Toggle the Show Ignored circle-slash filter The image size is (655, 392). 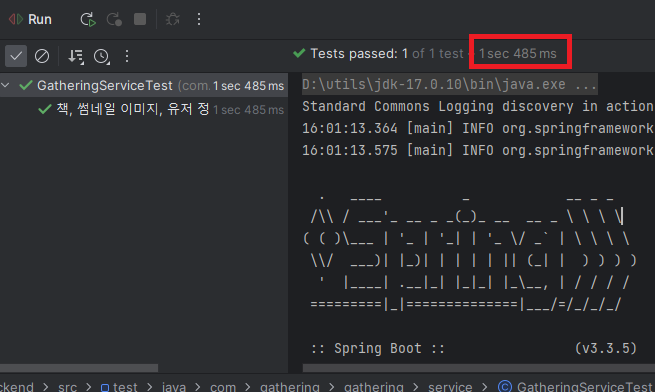[x=42, y=56]
